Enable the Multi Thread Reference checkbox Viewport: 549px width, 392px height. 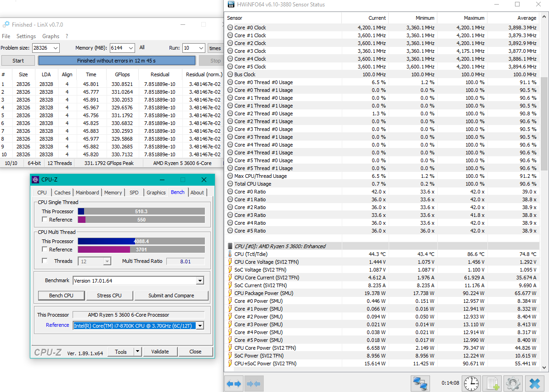tap(45, 249)
